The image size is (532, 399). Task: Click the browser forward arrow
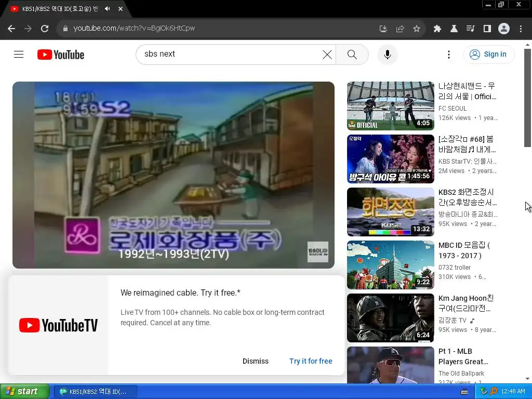coord(28,29)
